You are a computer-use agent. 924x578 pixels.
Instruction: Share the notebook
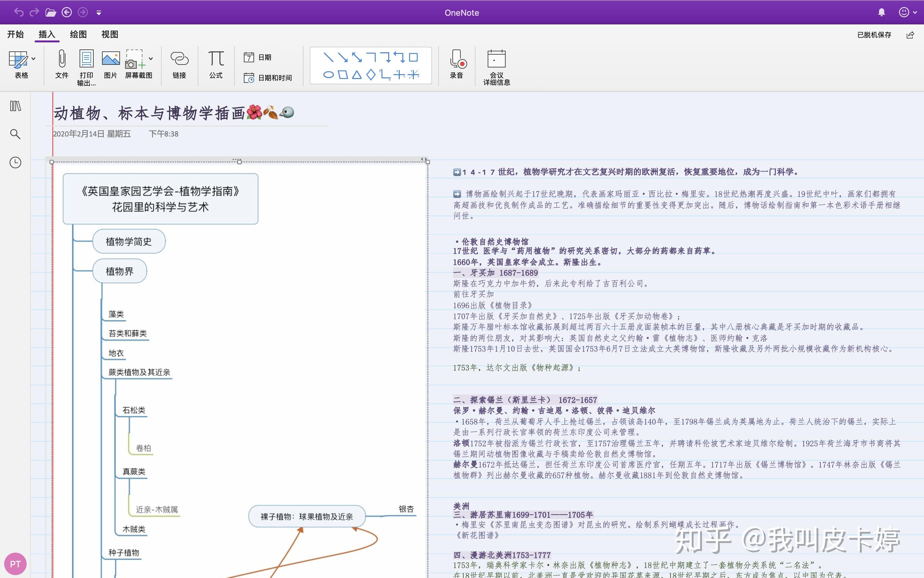click(x=910, y=35)
